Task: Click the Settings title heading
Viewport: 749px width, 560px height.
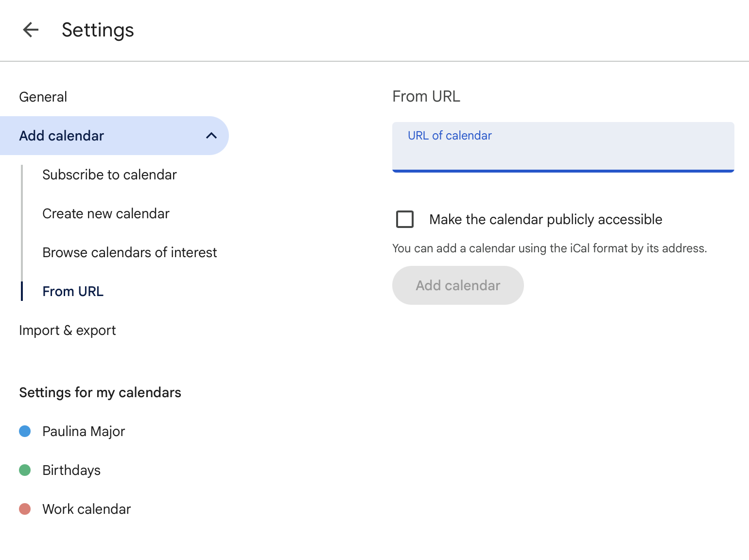Action: pyautogui.click(x=97, y=30)
